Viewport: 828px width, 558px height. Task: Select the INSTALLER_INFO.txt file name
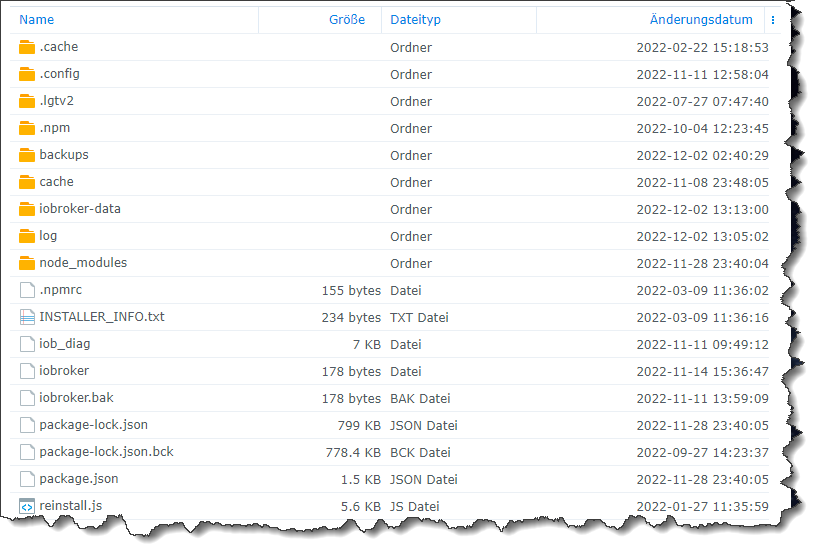point(102,317)
